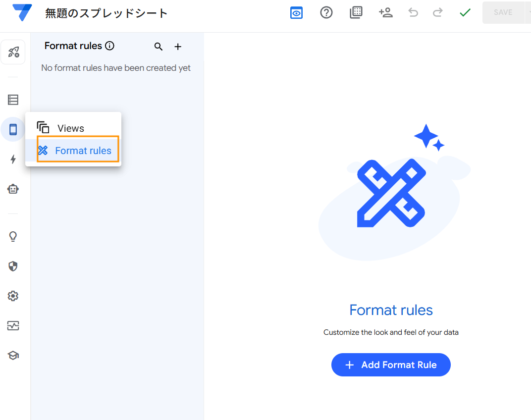Image resolution: width=531 pixels, height=420 pixels.
Task: Open the Settings gear in sidebar
Action: point(13,296)
